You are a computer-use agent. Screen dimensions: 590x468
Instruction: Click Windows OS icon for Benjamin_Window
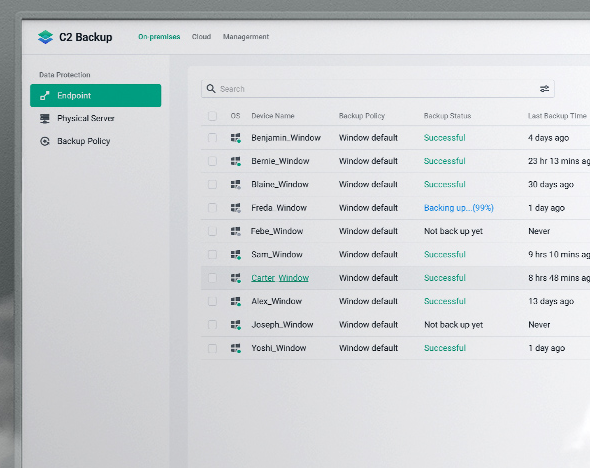click(x=236, y=138)
